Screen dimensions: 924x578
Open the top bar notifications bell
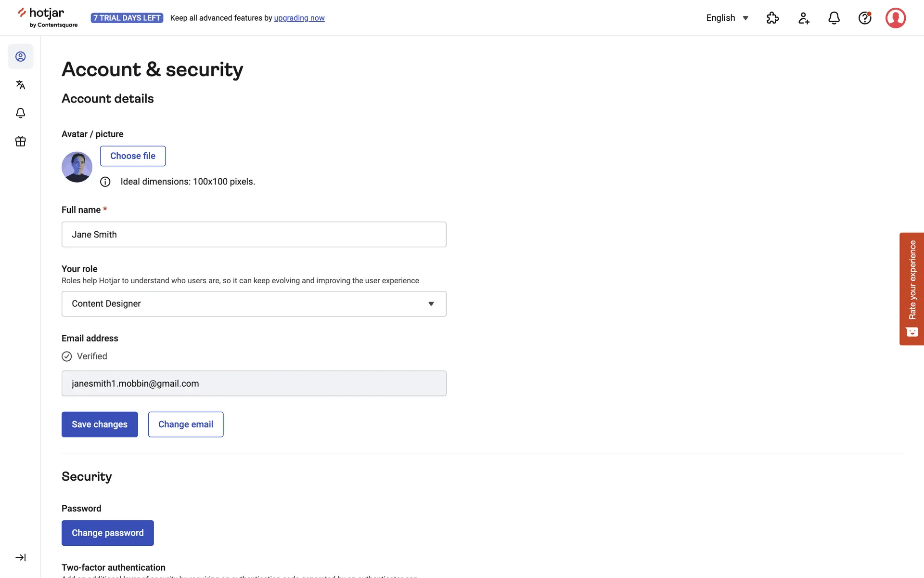(834, 18)
